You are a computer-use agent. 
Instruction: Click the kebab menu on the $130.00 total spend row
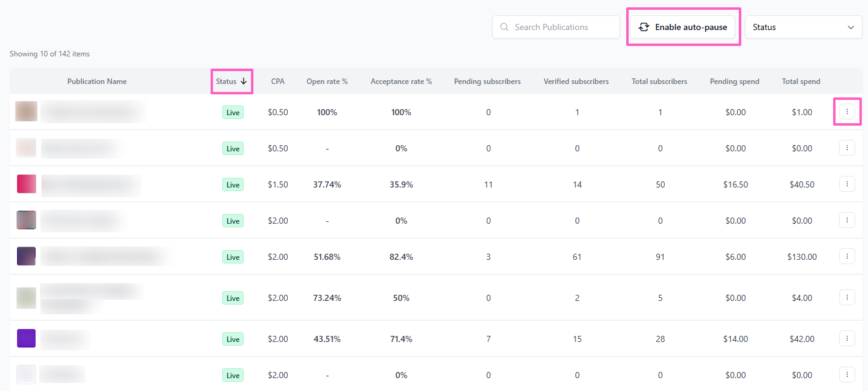tap(847, 257)
